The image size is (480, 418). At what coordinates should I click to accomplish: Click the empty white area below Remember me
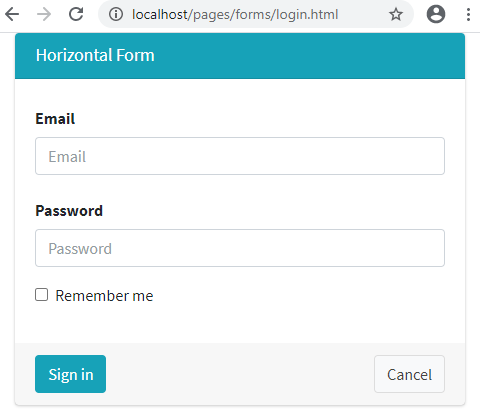coord(240,323)
